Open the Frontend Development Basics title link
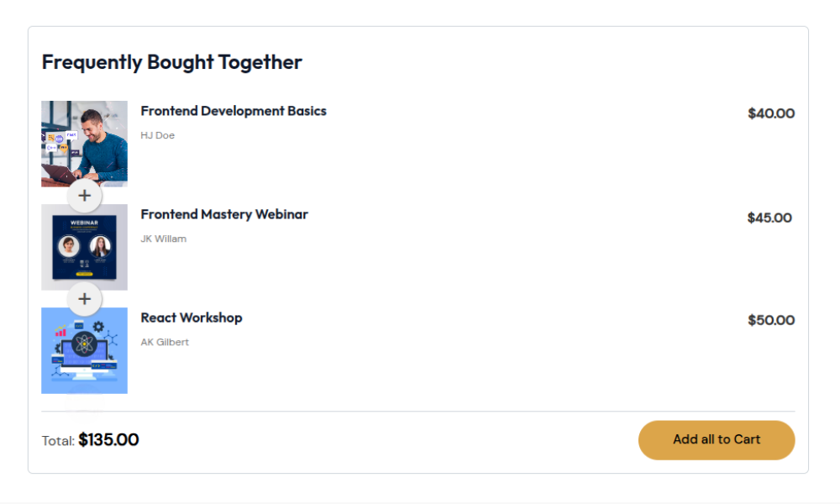Screen dimensions: 840x504 pos(234,111)
